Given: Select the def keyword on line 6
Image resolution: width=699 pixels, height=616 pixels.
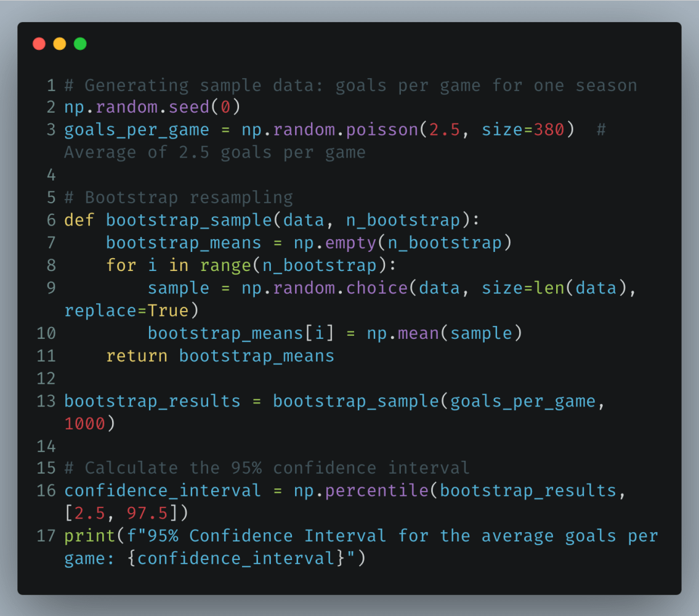Looking at the screenshot, I should coord(79,220).
